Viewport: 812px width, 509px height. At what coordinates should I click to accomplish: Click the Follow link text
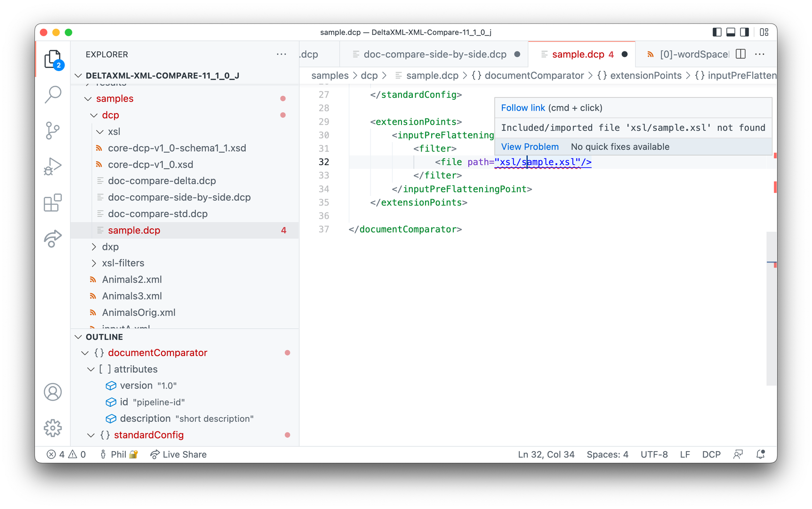(523, 107)
